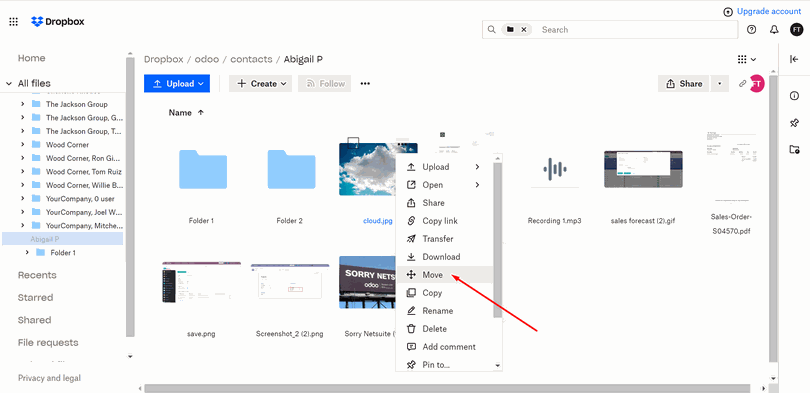Screen dimensions: 810x393
Task: Open the info details panel icon
Action: point(795,96)
